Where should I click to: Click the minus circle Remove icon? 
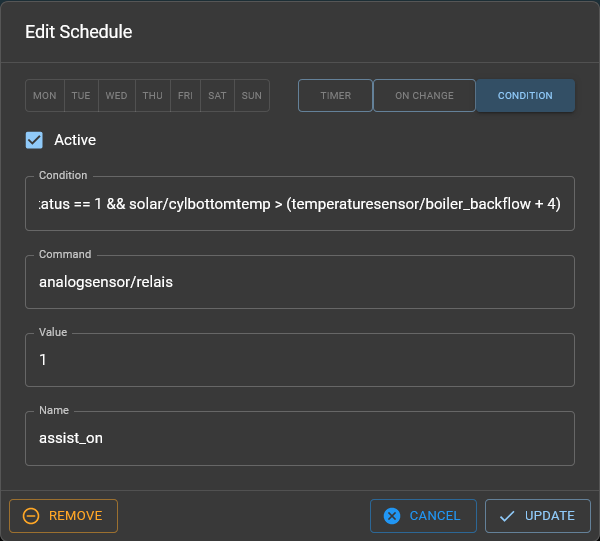pyautogui.click(x=31, y=516)
